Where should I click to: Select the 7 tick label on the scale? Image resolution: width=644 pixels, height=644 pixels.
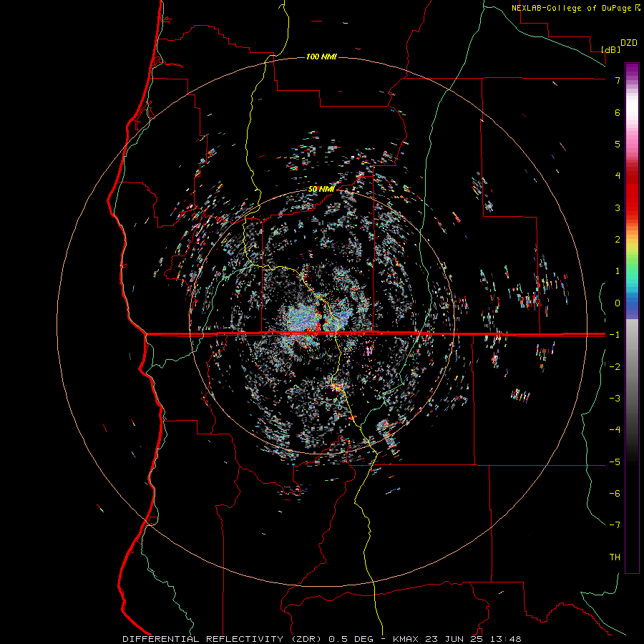coord(618,80)
